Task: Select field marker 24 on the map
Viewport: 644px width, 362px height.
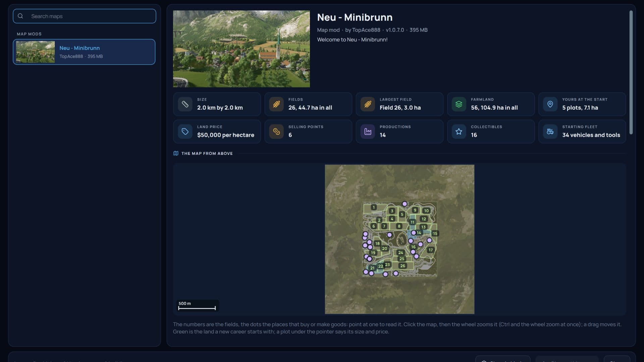Action: (x=400, y=253)
